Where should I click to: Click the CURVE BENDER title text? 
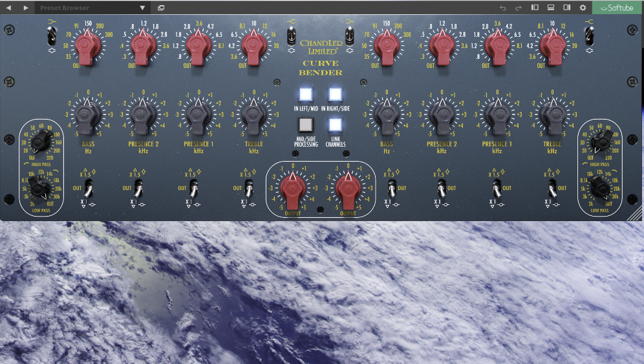[320, 68]
